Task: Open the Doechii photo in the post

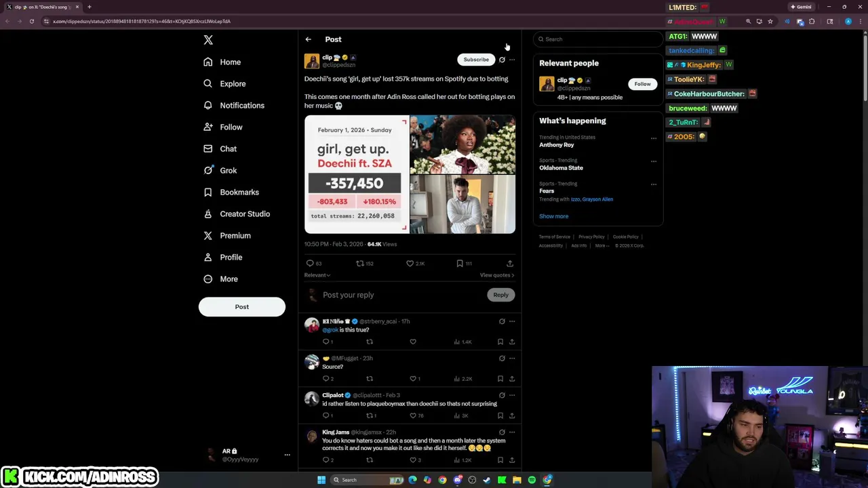Action: (462, 144)
